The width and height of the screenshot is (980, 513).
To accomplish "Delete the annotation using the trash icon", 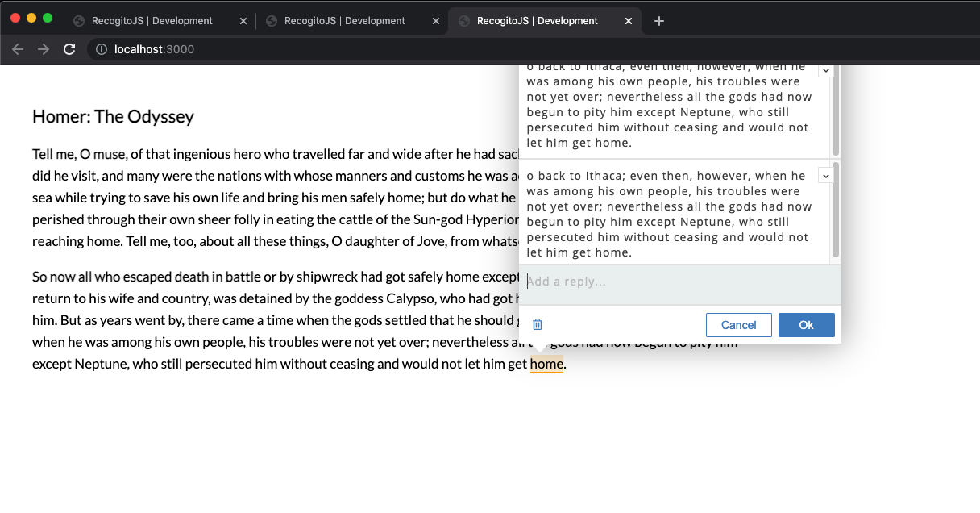I will 537,324.
